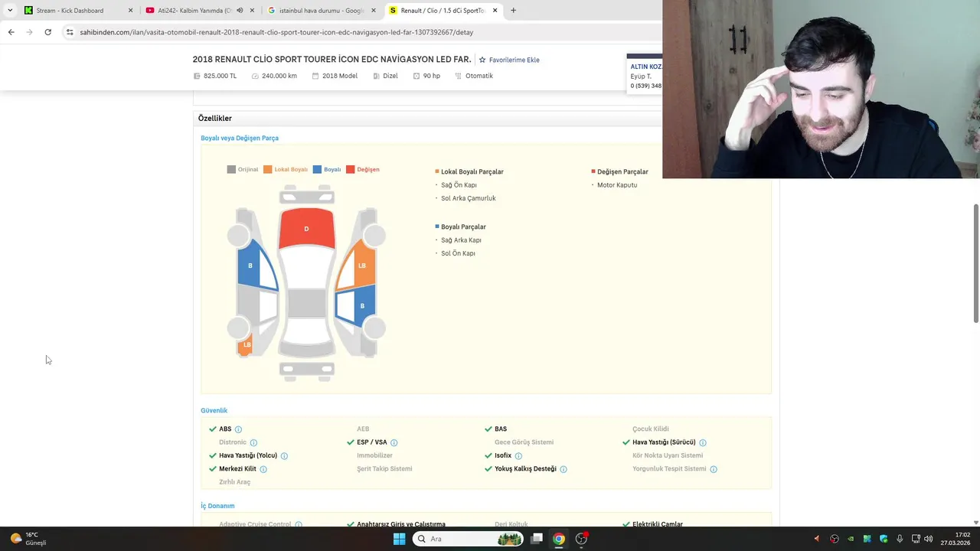
Task: Mute the Ati242 tab audio icon
Action: 240,11
